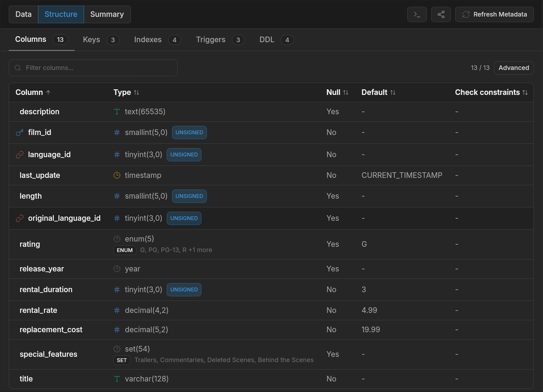Sort by the Null column header
The width and height of the screenshot is (543, 392).
coord(337,92)
